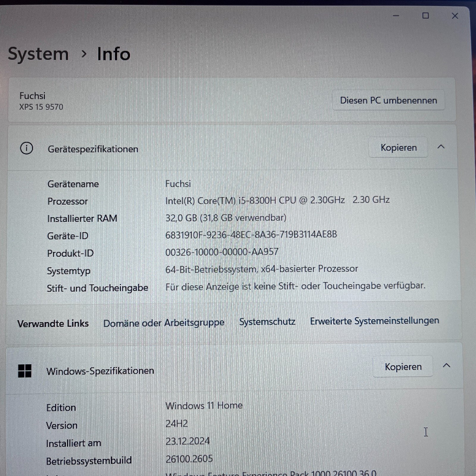Close the Settings window

[x=455, y=16]
